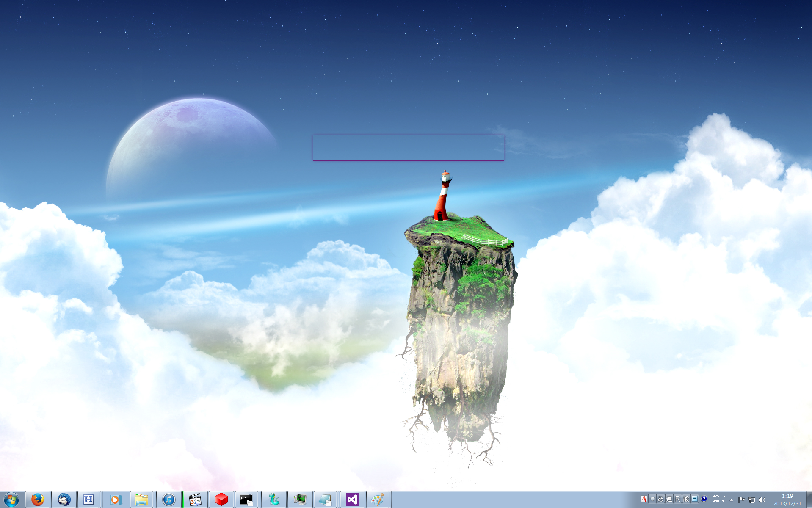Switch IME input mode with あ button
812x508 pixels.
[x=660, y=499]
